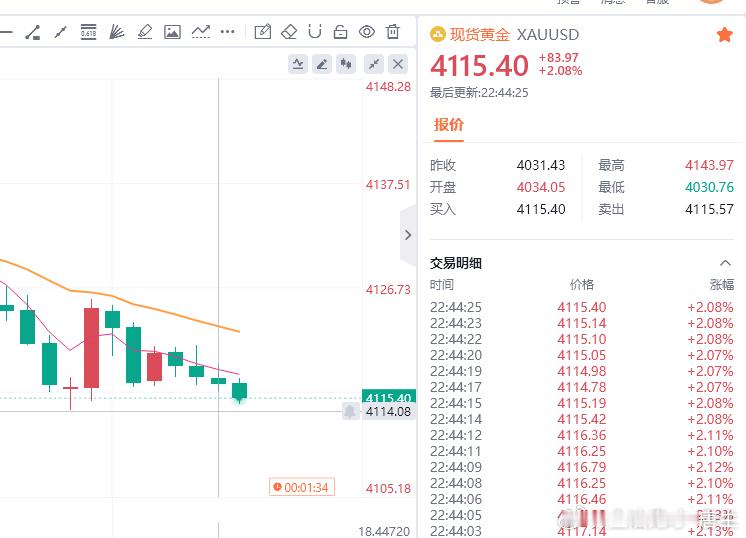Screen dimensions: 746x538
Task: Click price 4116.79 at 22:44:09
Action: coord(582,467)
